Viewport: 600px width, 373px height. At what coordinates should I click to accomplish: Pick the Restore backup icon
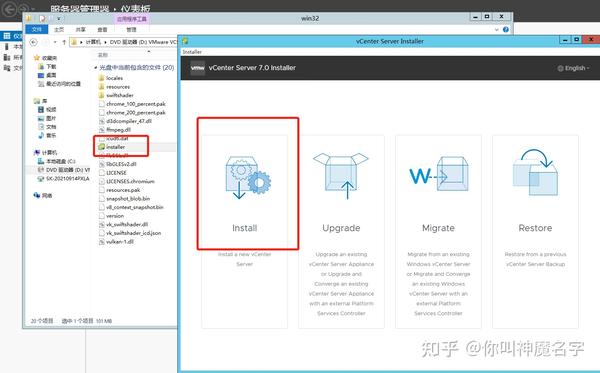click(x=535, y=172)
